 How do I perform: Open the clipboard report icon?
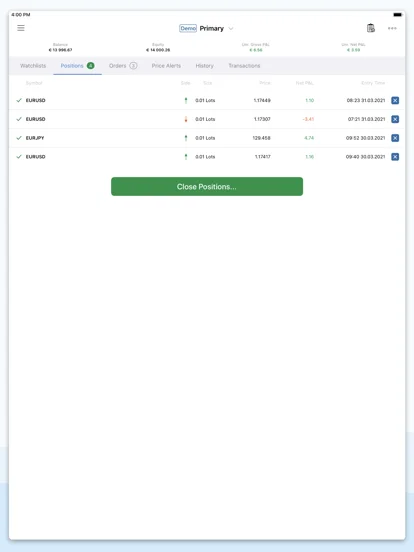(x=371, y=28)
